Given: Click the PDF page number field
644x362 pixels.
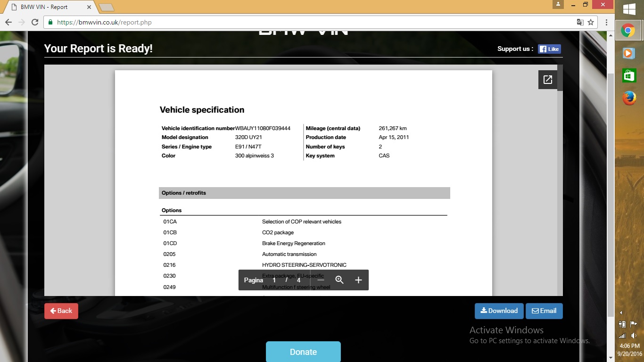Looking at the screenshot, I should (x=274, y=280).
